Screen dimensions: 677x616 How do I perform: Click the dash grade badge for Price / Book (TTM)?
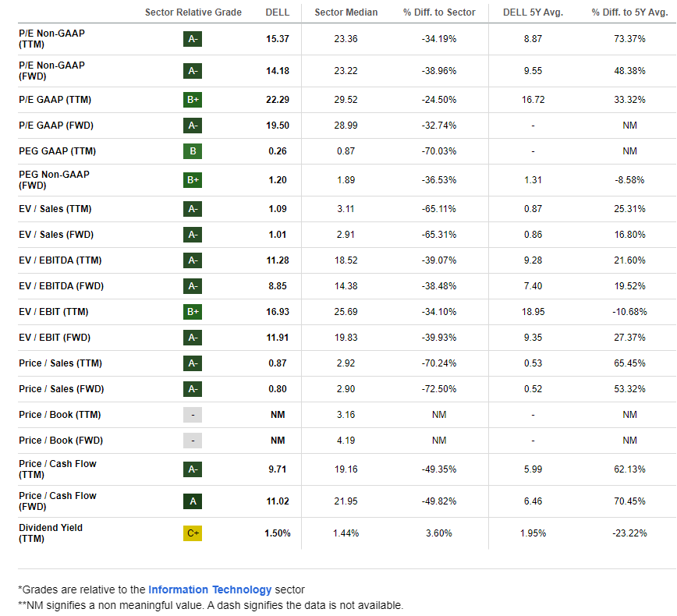point(193,415)
